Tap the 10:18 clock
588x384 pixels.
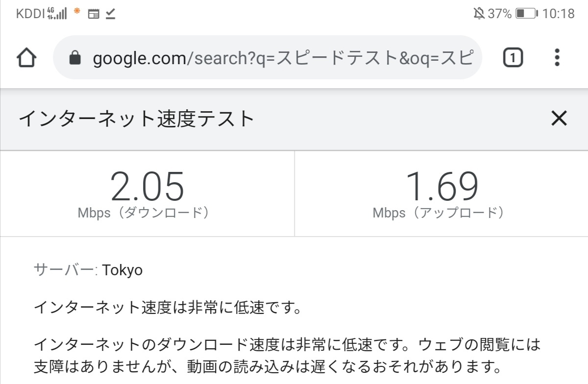tap(558, 14)
